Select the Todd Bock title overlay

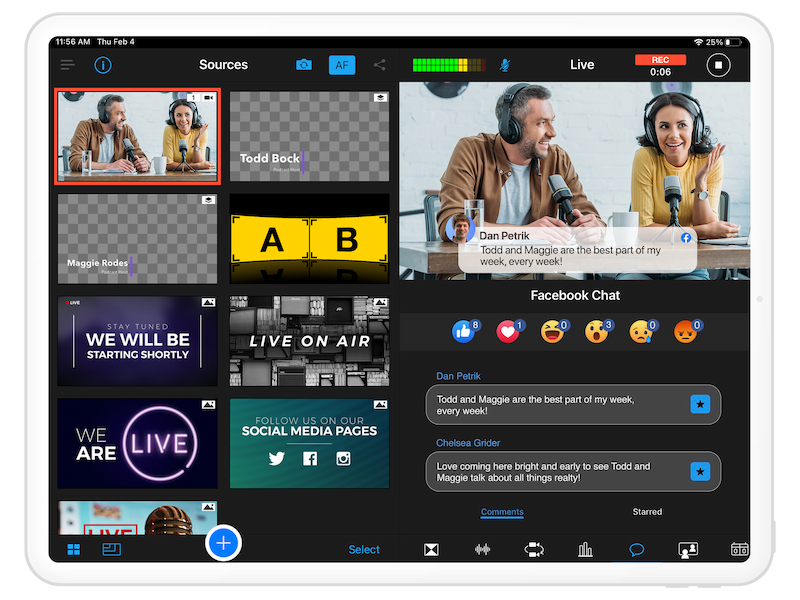point(309,136)
